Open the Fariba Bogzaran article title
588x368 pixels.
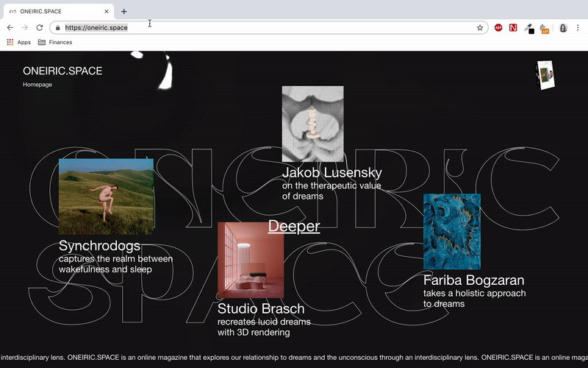474,280
